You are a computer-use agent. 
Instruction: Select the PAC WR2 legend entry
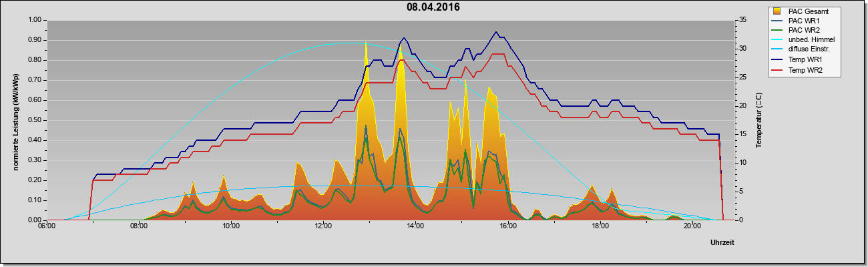tap(804, 31)
